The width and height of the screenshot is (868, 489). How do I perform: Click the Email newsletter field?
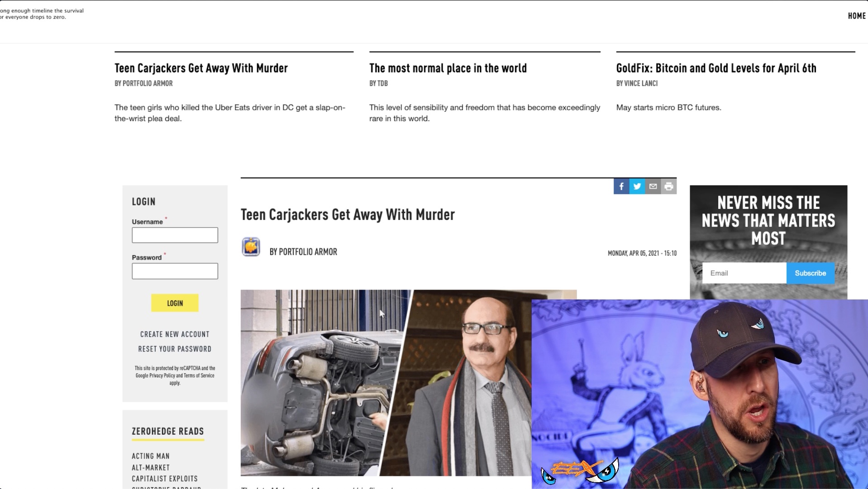(744, 273)
